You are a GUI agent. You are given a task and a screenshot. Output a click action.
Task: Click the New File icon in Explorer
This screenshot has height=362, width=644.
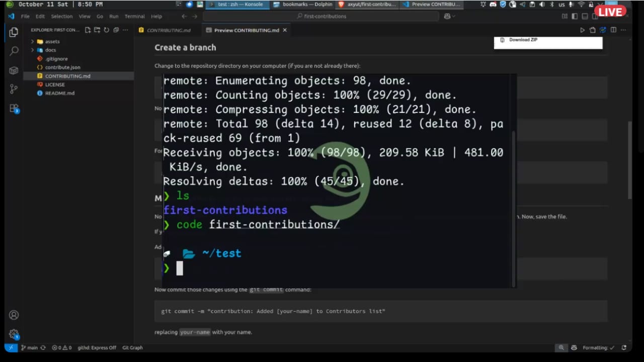[88, 30]
